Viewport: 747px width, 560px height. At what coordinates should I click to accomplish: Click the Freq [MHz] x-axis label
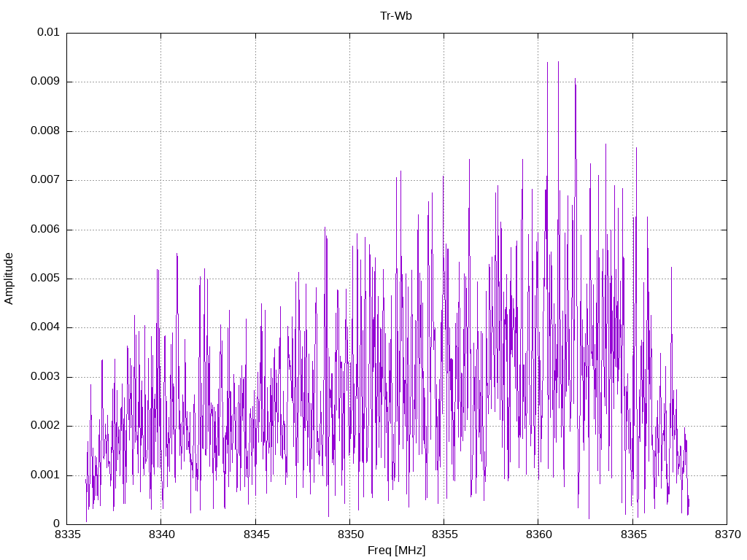396,551
